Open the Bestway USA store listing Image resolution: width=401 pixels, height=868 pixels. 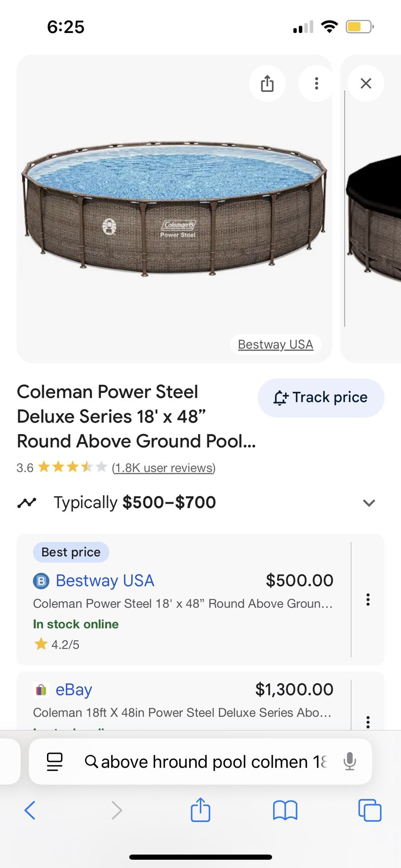tap(105, 581)
